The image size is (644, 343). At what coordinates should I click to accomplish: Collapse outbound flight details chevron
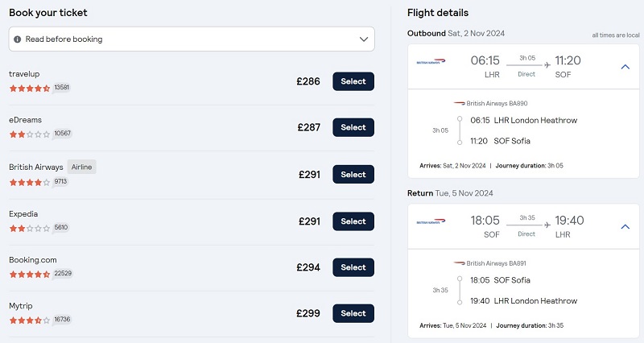[625, 67]
